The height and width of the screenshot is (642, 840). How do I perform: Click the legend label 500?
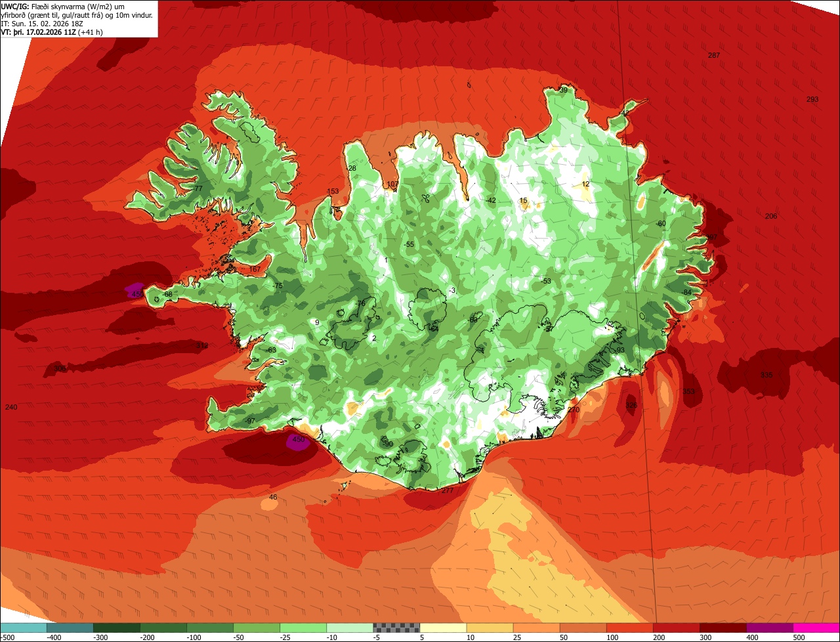pyautogui.click(x=798, y=637)
